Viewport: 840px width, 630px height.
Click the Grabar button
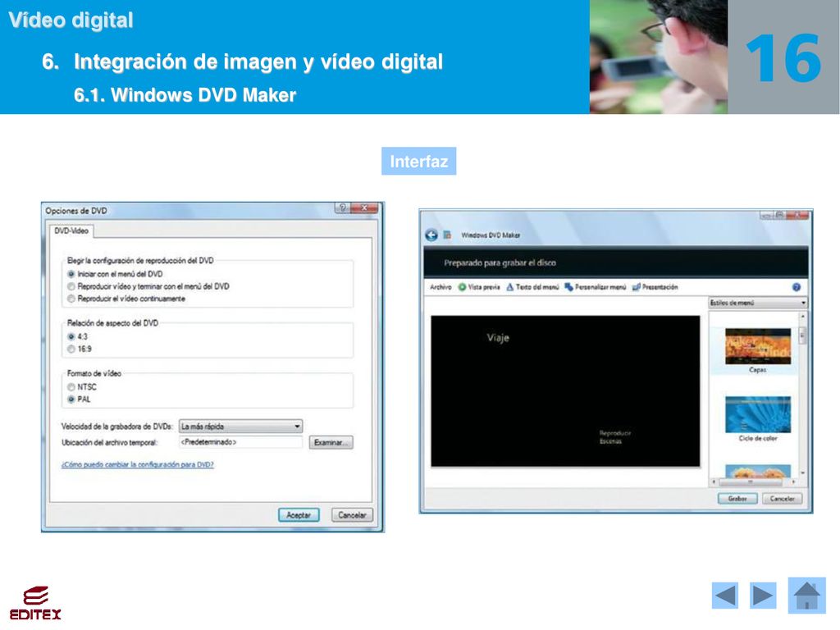(737, 498)
